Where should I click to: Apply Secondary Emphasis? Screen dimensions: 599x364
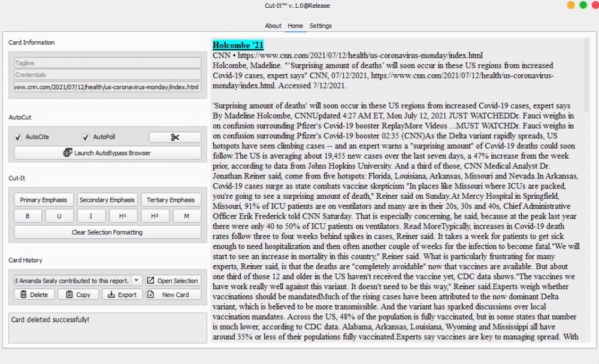[x=107, y=200]
